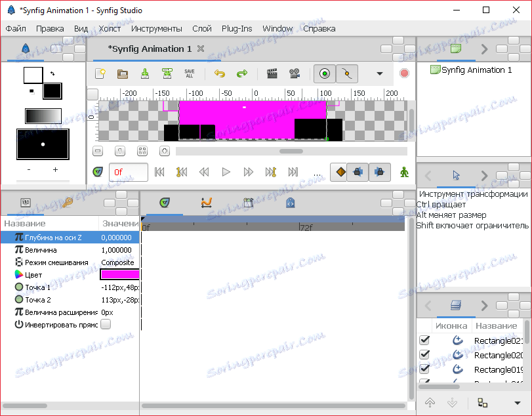Close the Synfig Animation 1 document tab
This screenshot has width=532, height=416.
click(201, 49)
